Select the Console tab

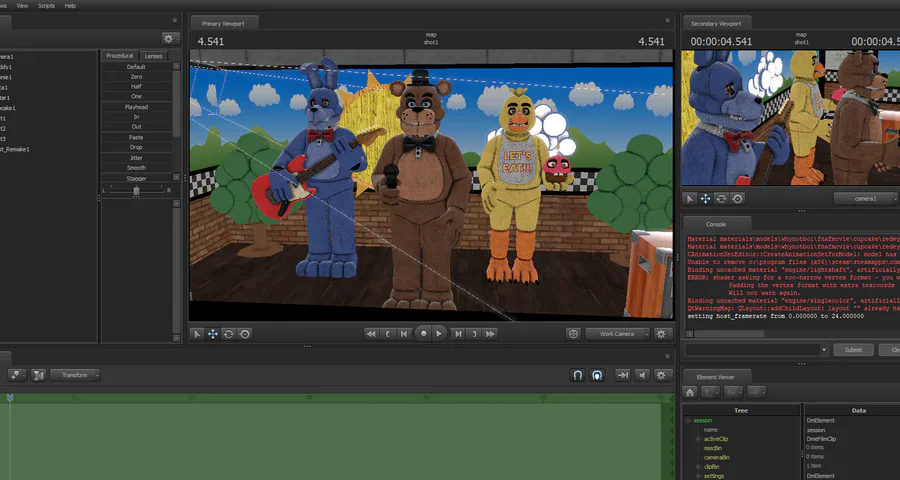[x=716, y=224]
